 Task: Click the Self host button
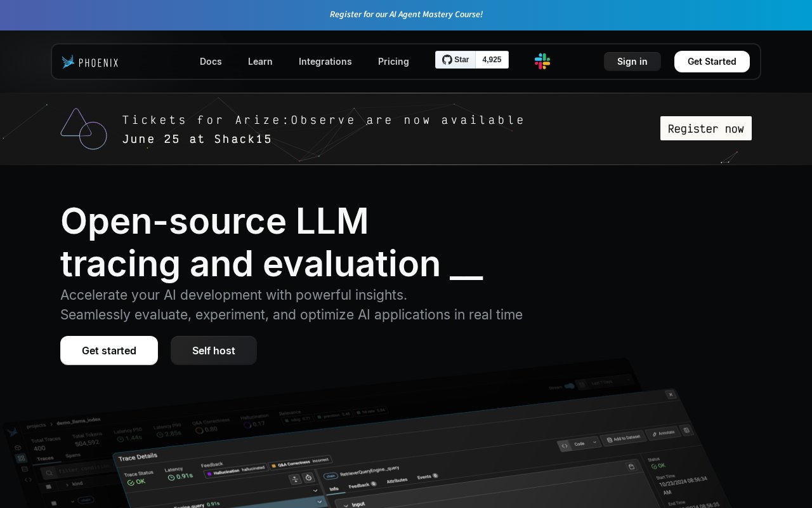click(x=214, y=351)
